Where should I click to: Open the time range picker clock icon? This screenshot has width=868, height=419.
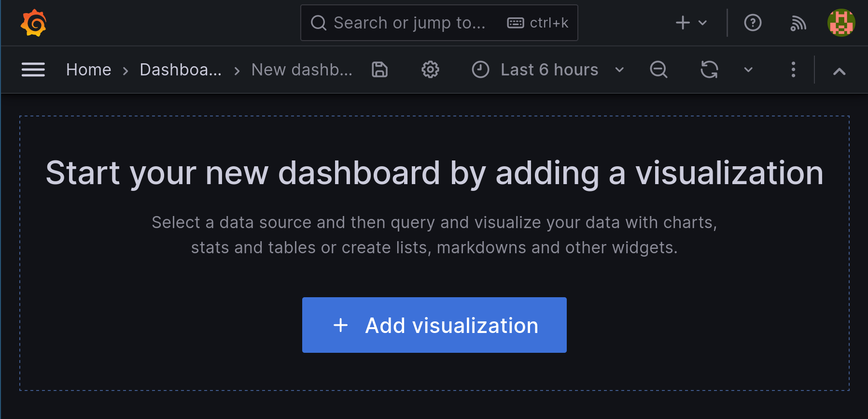tap(480, 70)
